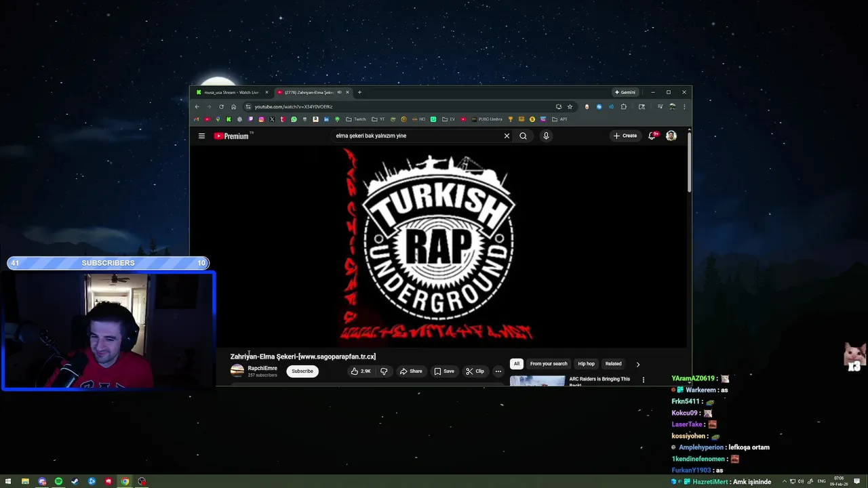Open the PUBG Umbra bookmark

click(487, 119)
